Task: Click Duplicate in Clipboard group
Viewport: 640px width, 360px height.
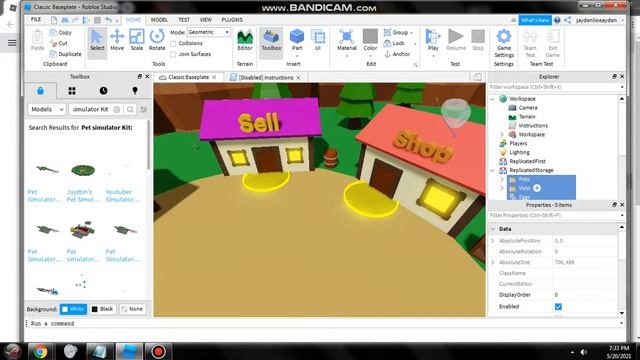Action: point(65,54)
